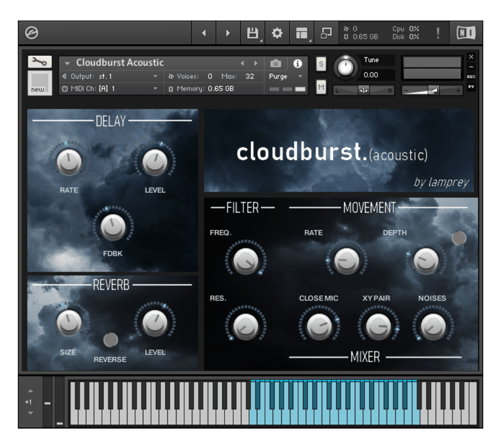Click the Disk 0% readout

tap(406, 37)
